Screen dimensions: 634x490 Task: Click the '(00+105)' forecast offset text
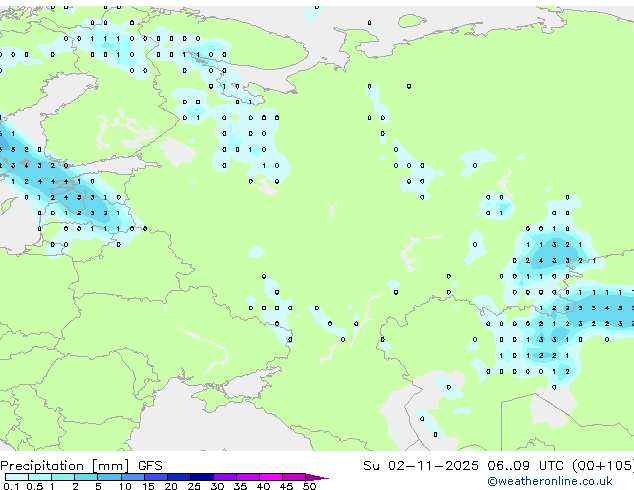pyautogui.click(x=603, y=466)
